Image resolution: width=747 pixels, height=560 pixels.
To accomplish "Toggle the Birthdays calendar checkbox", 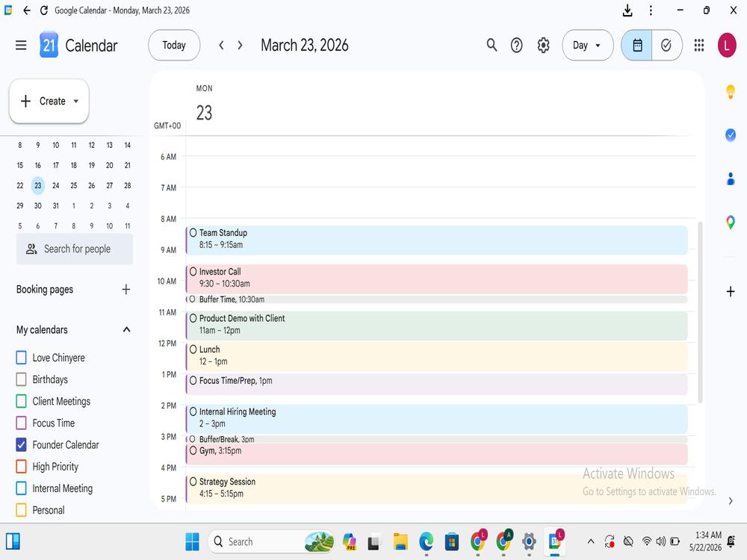I will pyautogui.click(x=21, y=379).
